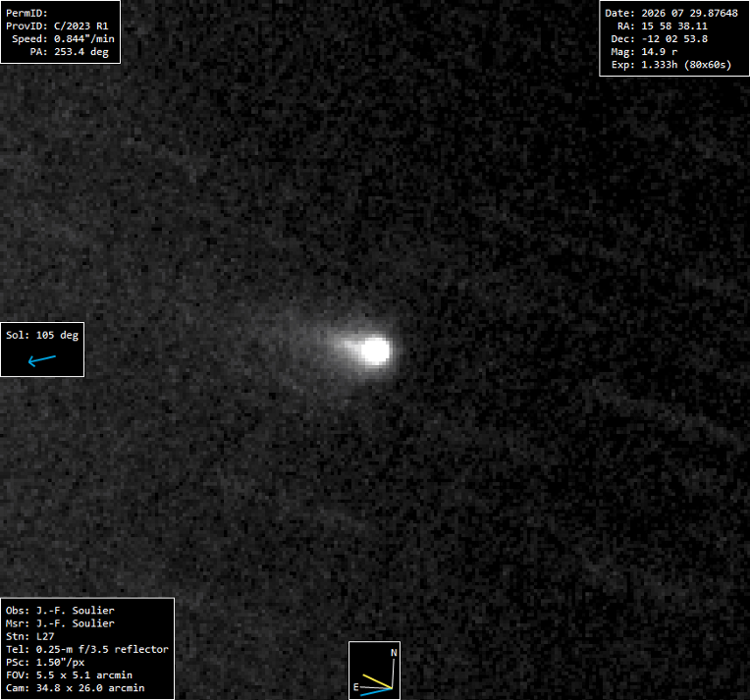Click the N label on compass
This screenshot has width=750, height=700.
pyautogui.click(x=394, y=653)
